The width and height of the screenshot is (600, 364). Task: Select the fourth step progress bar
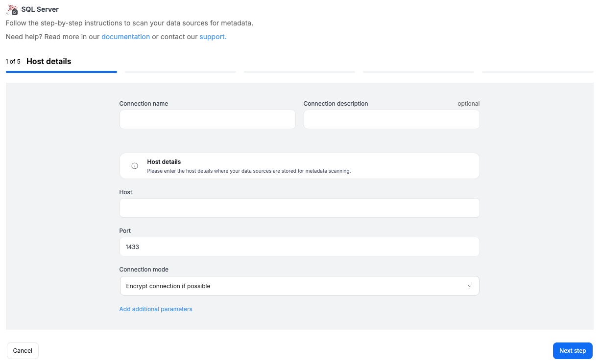[418, 72]
